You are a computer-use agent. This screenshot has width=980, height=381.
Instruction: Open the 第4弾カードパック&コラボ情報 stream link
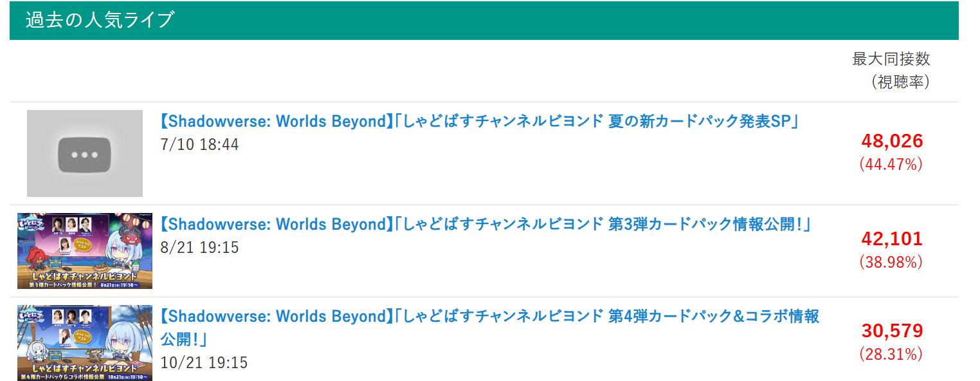(x=489, y=317)
